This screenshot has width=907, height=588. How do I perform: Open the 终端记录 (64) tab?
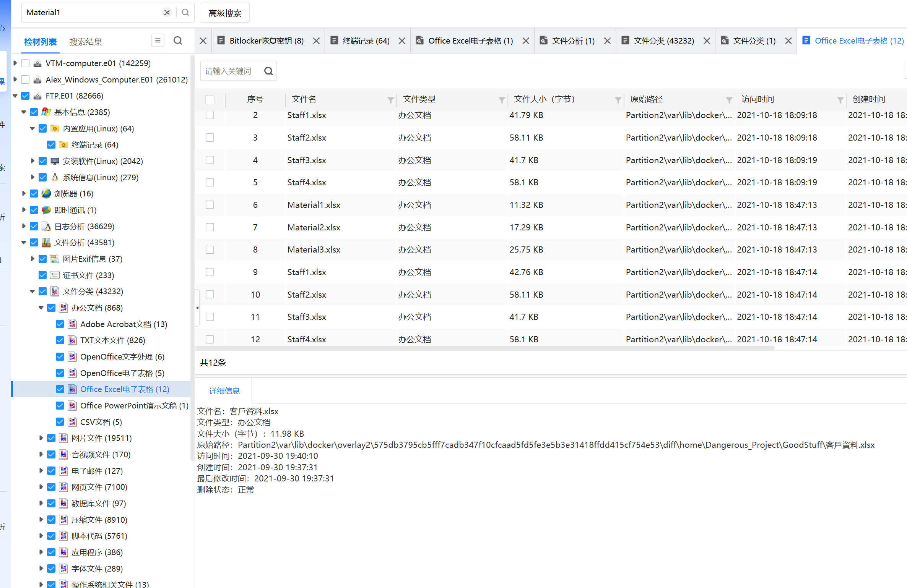point(366,41)
